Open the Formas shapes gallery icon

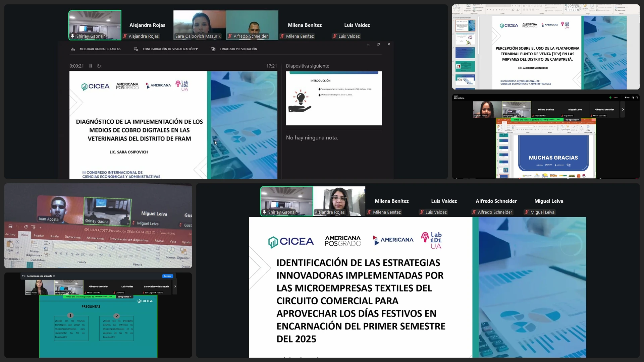click(171, 251)
